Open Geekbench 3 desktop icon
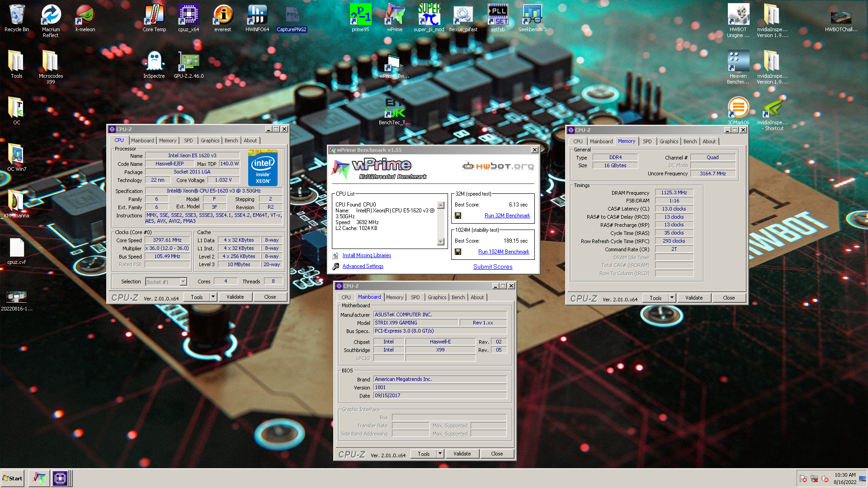Image resolution: width=868 pixels, height=488 pixels. click(532, 18)
